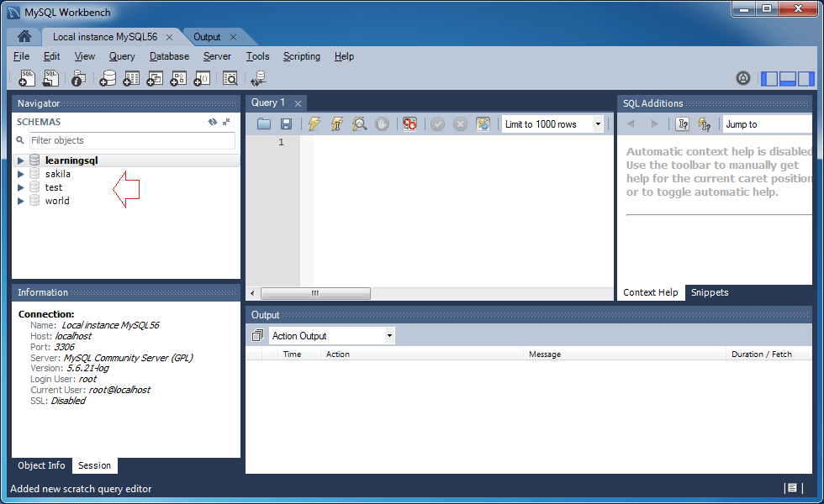824x504 pixels.
Task: Execute statement under cursor icon
Action: pos(337,124)
